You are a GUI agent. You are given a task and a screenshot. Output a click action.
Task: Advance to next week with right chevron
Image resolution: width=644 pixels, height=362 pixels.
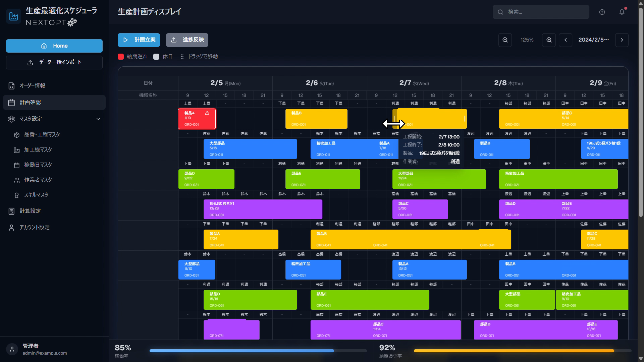point(622,40)
